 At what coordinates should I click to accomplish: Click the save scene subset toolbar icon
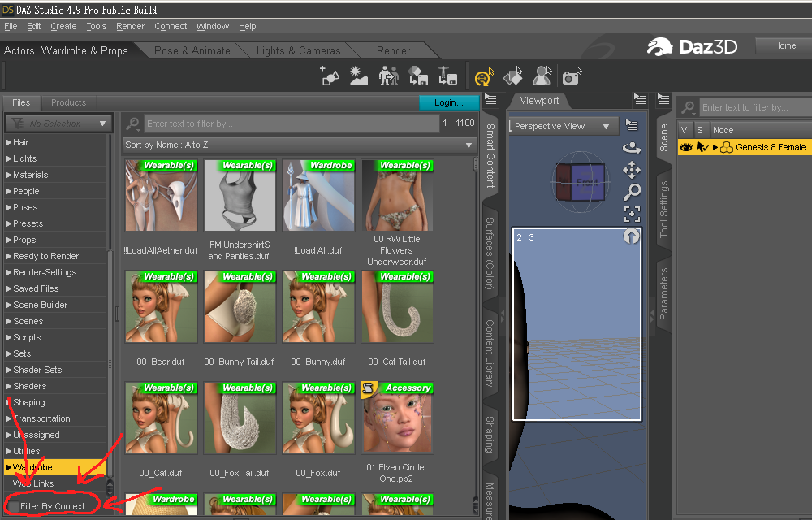[418, 76]
